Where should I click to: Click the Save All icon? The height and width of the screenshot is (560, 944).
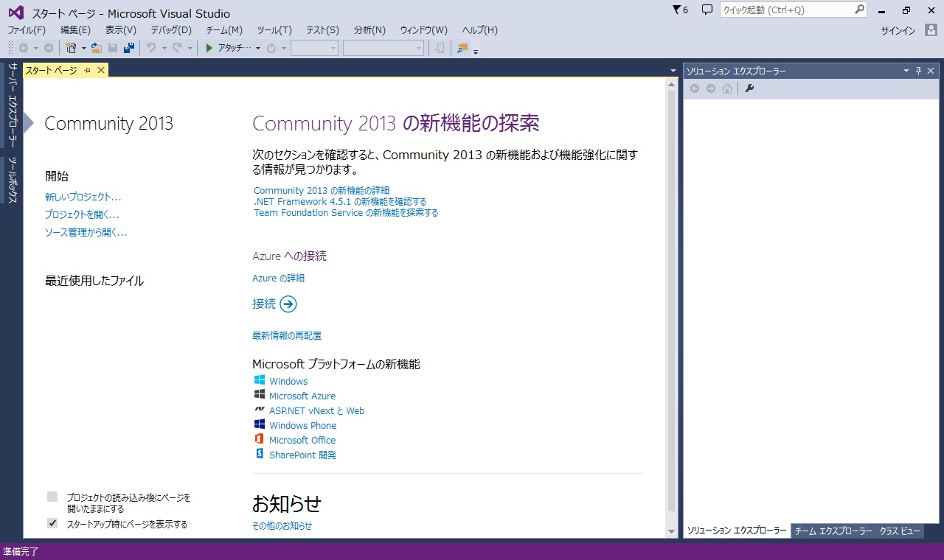[x=129, y=48]
